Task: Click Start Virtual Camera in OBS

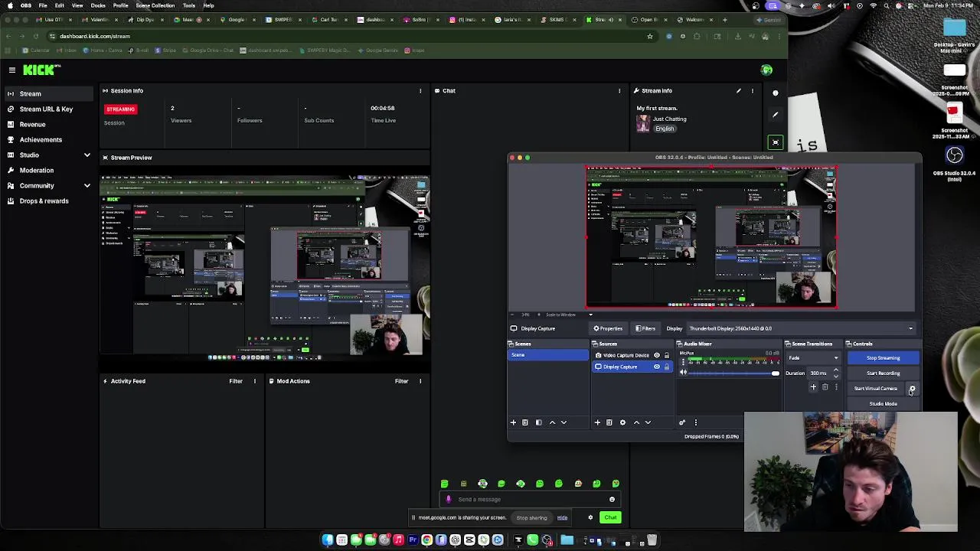Action: 876,388
